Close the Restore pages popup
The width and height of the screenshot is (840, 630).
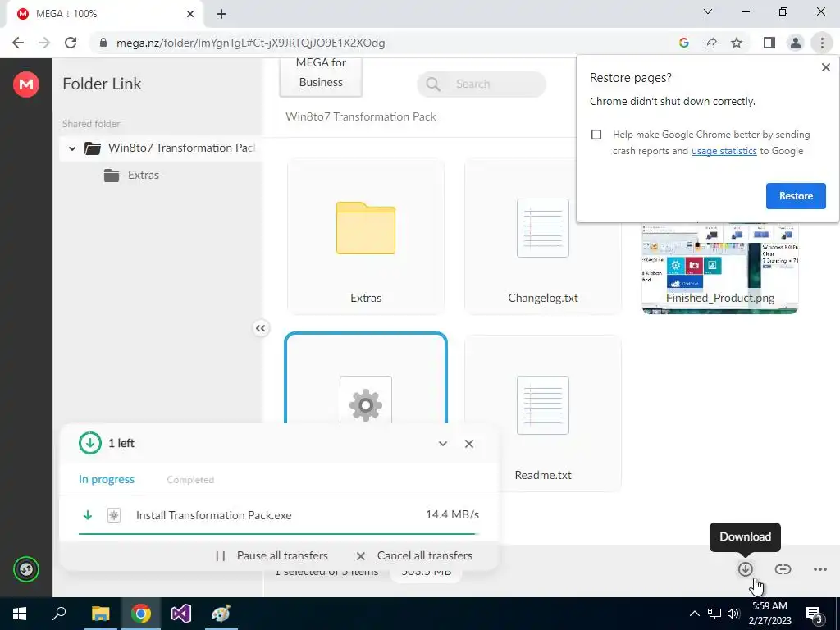click(825, 67)
